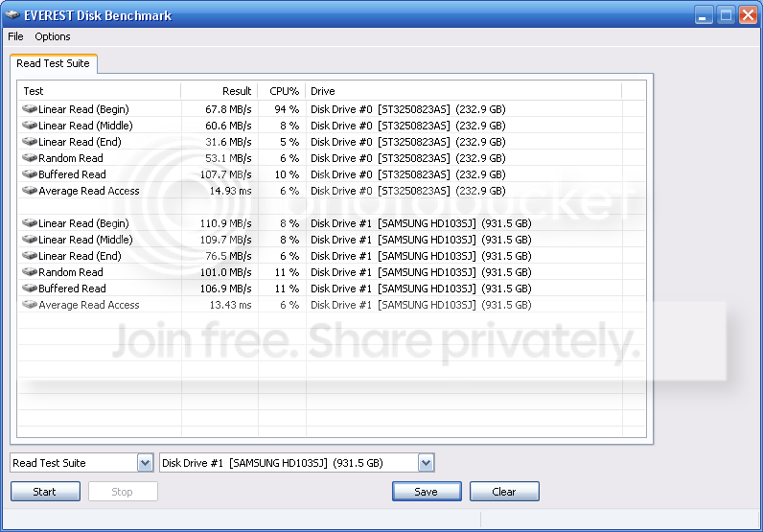The image size is (763, 532).
Task: Select the 60.6 MB/s result cell
Action: pyautogui.click(x=228, y=126)
